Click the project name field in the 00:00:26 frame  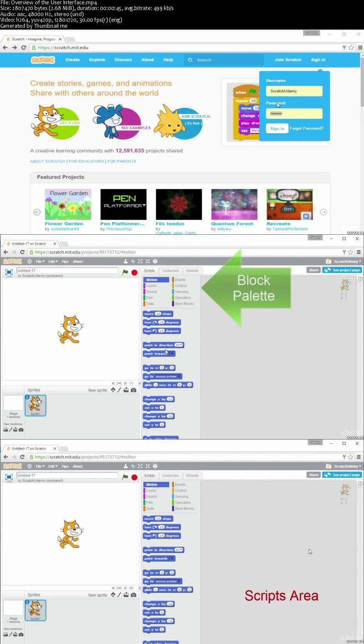pyautogui.click(x=67, y=271)
